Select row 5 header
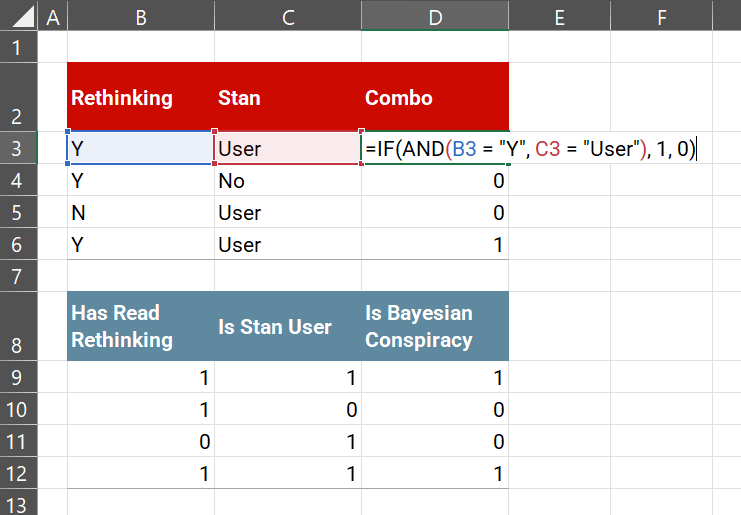 coord(18,212)
